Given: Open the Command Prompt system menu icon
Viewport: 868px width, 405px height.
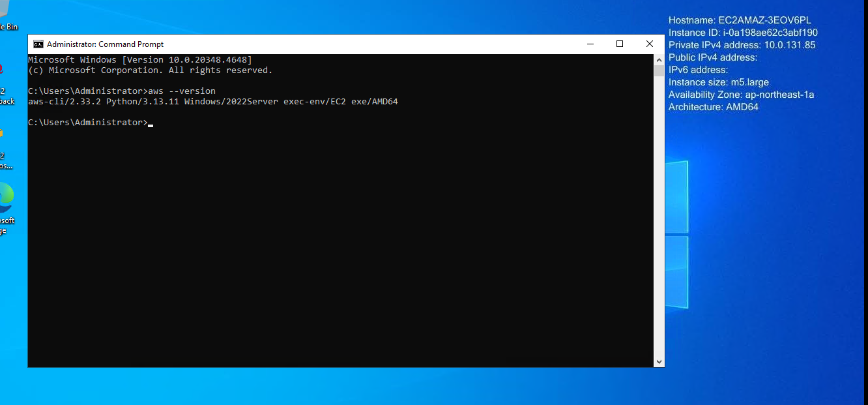Looking at the screenshot, I should click(38, 44).
